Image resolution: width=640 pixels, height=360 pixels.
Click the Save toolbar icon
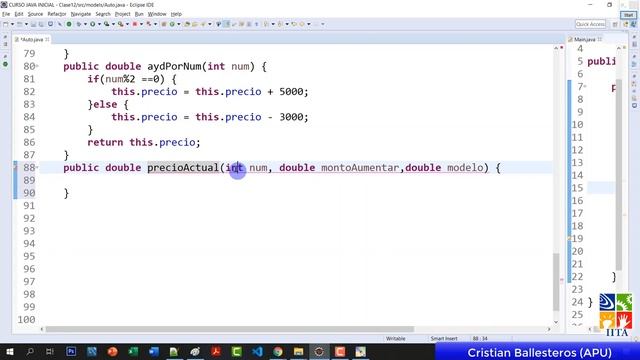click(x=33, y=24)
